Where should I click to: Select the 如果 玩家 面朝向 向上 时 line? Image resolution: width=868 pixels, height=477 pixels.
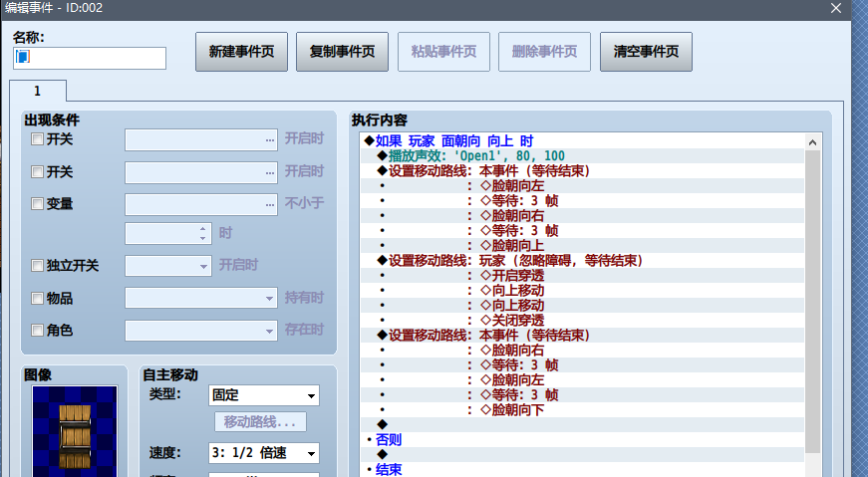pos(582,141)
